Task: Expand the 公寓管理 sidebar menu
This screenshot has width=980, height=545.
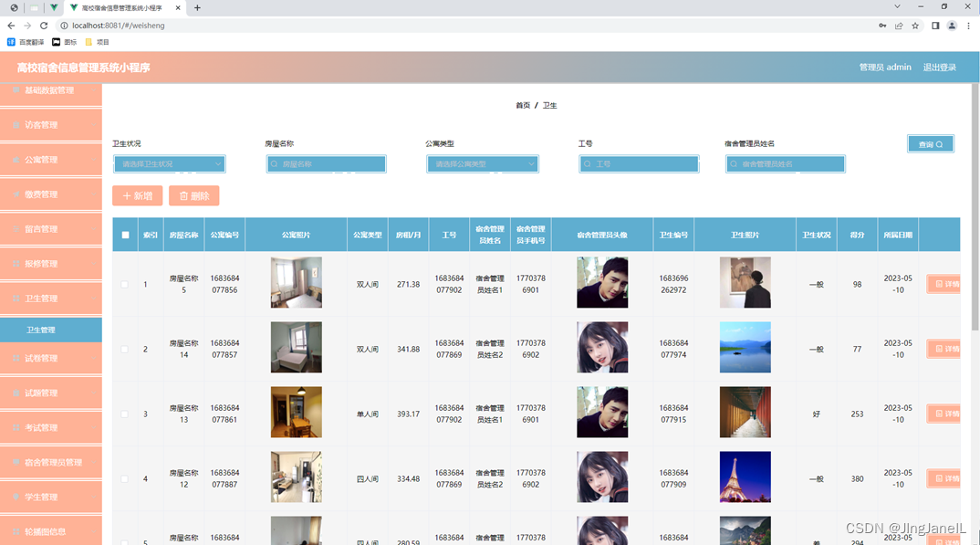Action: click(x=50, y=160)
